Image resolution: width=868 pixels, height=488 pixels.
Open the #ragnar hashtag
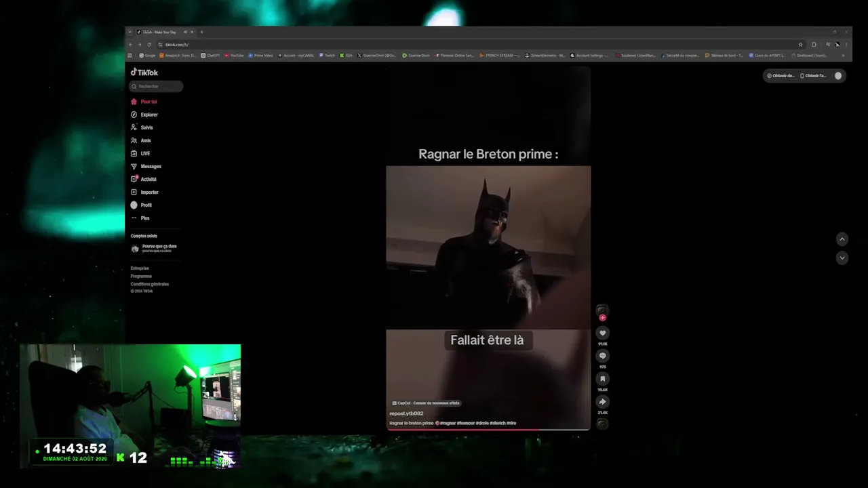click(x=448, y=423)
